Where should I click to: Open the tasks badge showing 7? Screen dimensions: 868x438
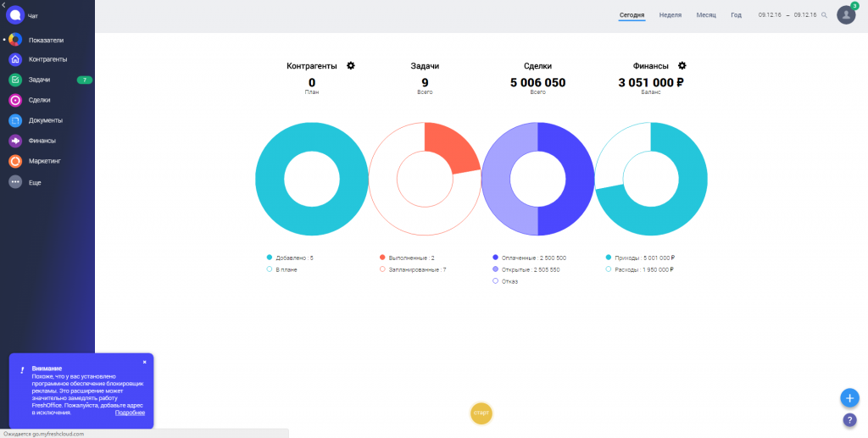(84, 80)
